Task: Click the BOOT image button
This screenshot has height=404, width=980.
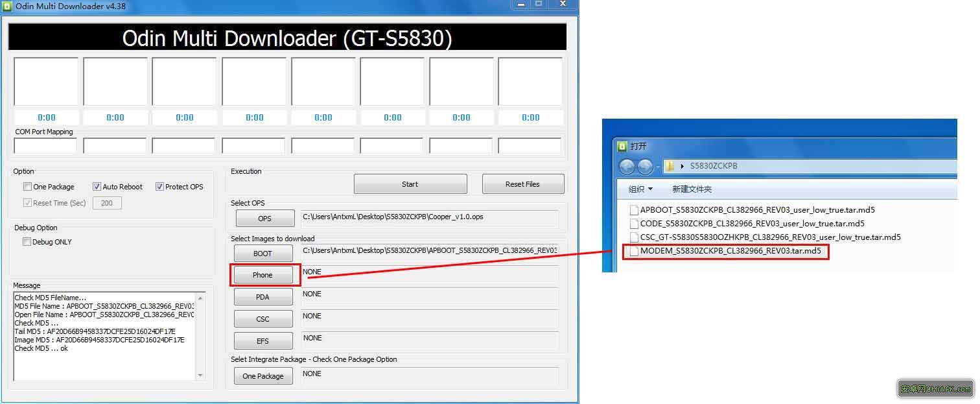Action: (263, 254)
